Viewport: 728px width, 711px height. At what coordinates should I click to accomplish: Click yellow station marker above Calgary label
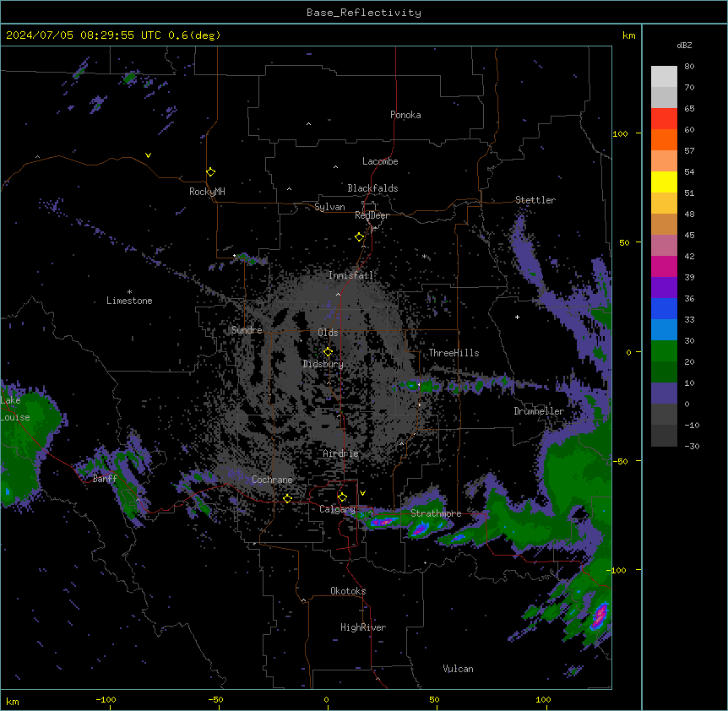tap(342, 497)
